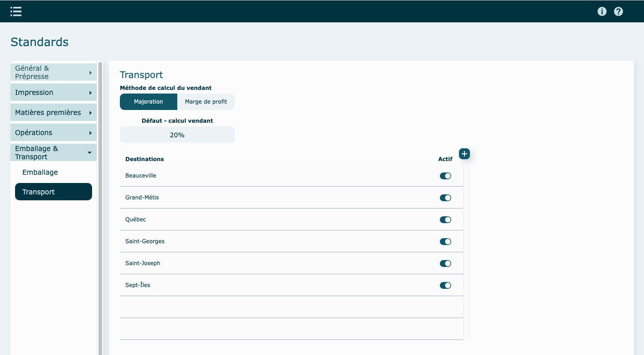Click the default 20% value field

click(x=177, y=135)
